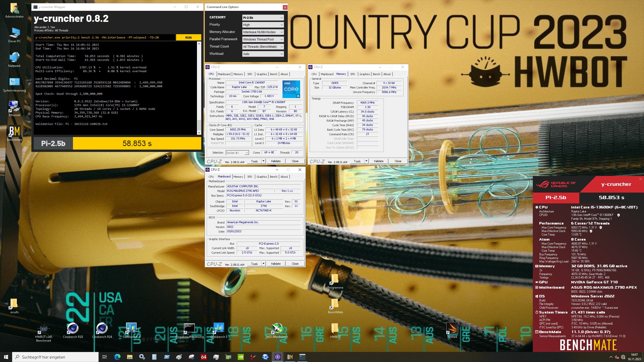Click the Suchbegriff hier eingeben search box
Image resolution: width=644 pixels, height=362 pixels.
pyautogui.click(x=55, y=357)
